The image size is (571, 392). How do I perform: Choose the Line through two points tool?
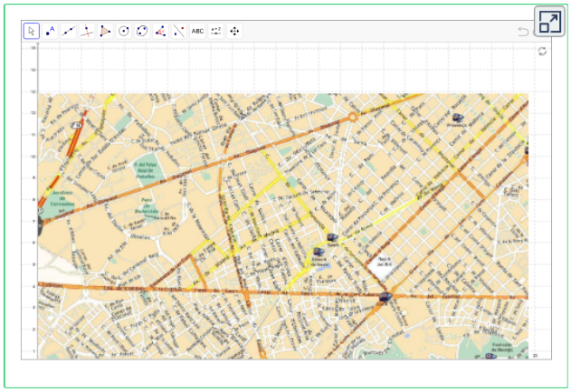click(x=69, y=31)
